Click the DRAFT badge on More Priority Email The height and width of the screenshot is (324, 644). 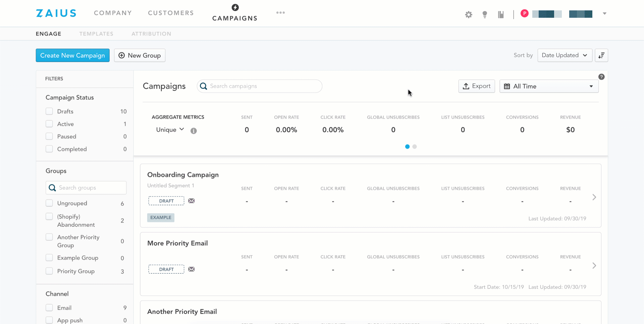[x=166, y=269]
